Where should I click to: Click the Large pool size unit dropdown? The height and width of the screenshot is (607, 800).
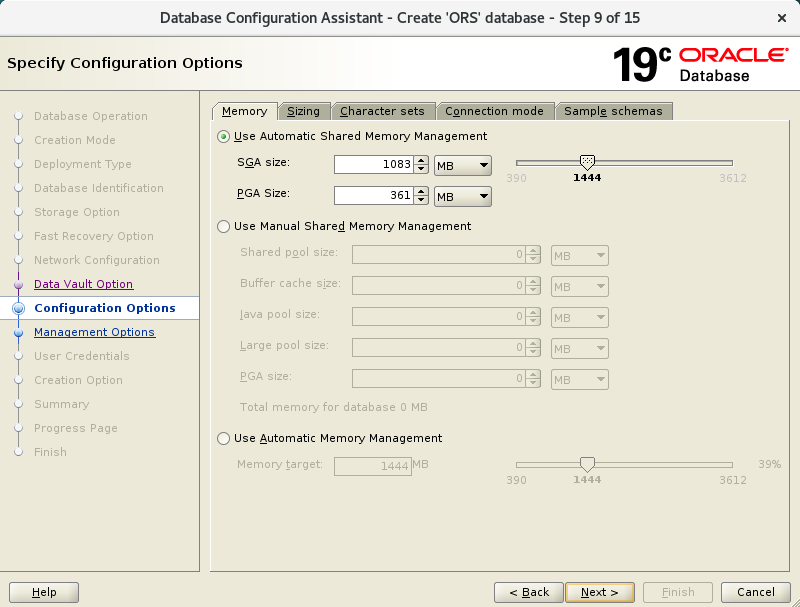click(x=580, y=349)
